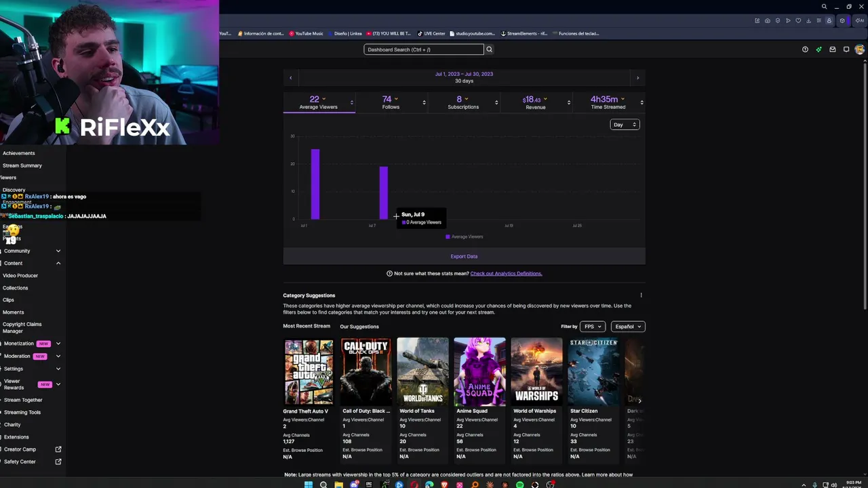Collapse the Content sidebar section

tap(58, 263)
